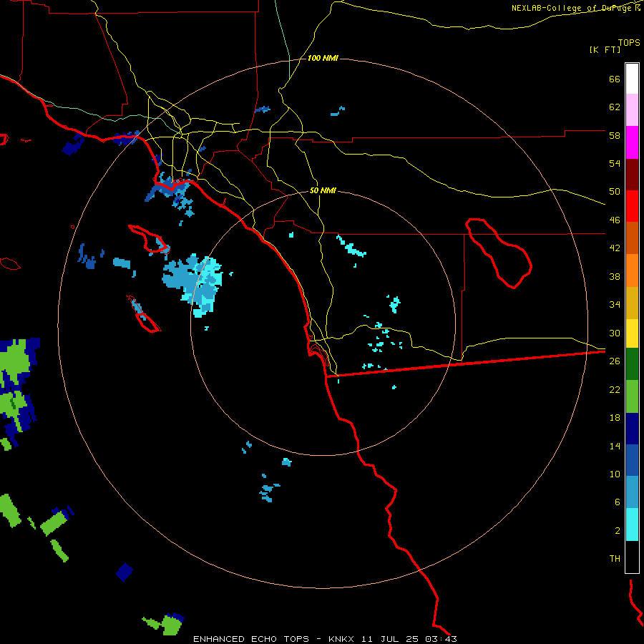The width and height of the screenshot is (644, 644).
Task: Click the 100 NMI range ring label
Action: 323,59
